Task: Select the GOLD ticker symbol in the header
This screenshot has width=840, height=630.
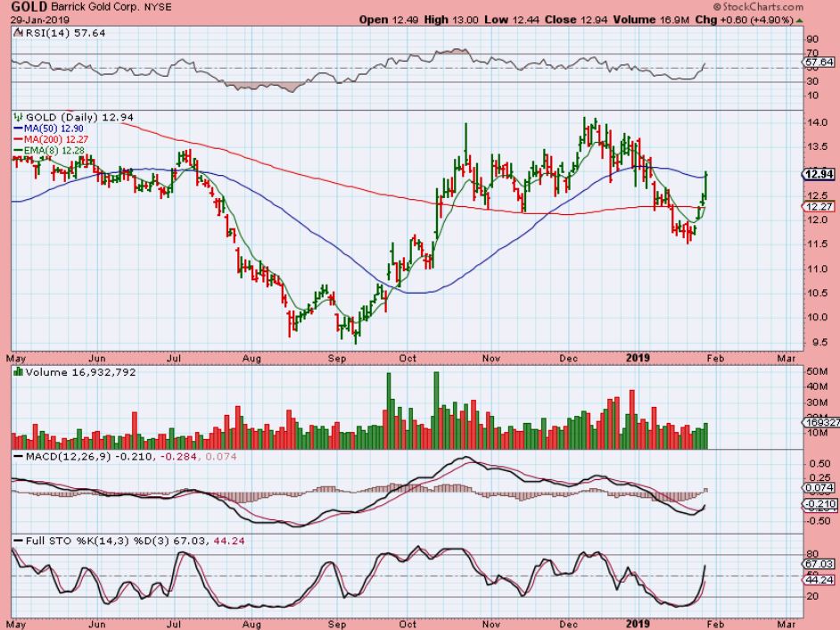Action: 29,7
